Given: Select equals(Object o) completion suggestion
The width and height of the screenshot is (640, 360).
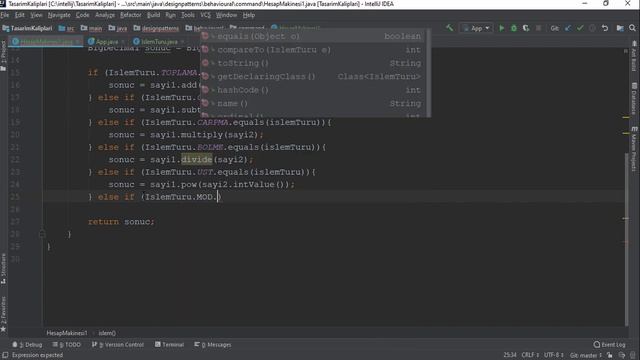Looking at the screenshot, I should (313, 36).
